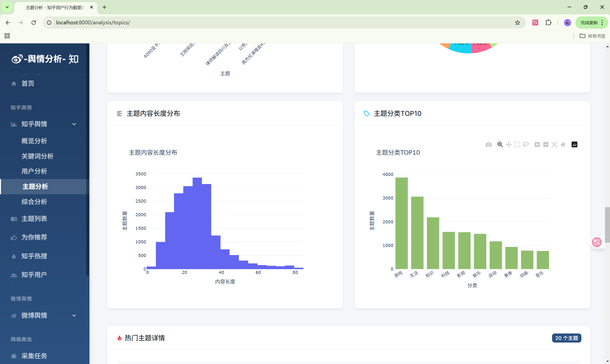Go to 用户分析 sidebar item

pos(34,171)
